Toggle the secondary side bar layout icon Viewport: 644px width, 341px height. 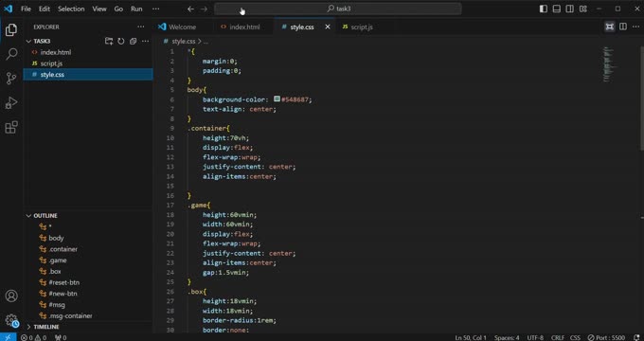pos(570,9)
